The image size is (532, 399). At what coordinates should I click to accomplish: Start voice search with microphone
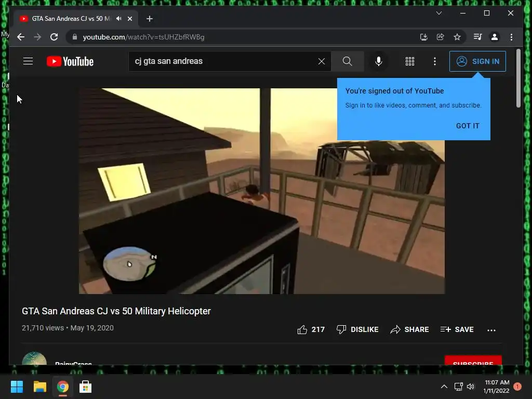[379, 61]
